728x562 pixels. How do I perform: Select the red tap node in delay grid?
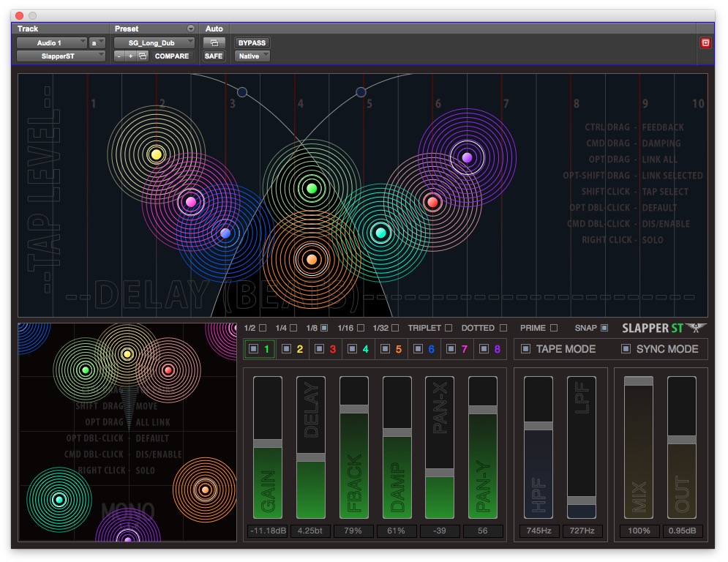tap(432, 202)
